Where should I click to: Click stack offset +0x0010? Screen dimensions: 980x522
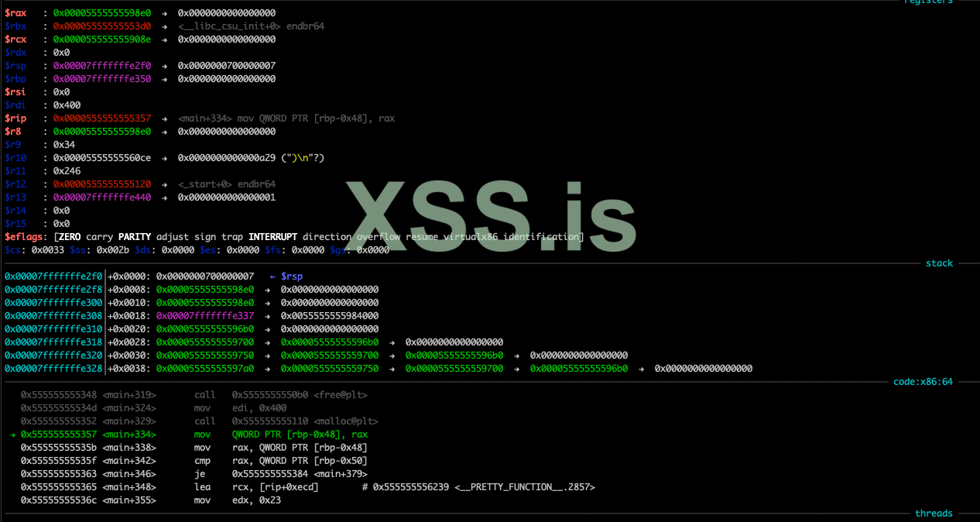pyautogui.click(x=127, y=303)
